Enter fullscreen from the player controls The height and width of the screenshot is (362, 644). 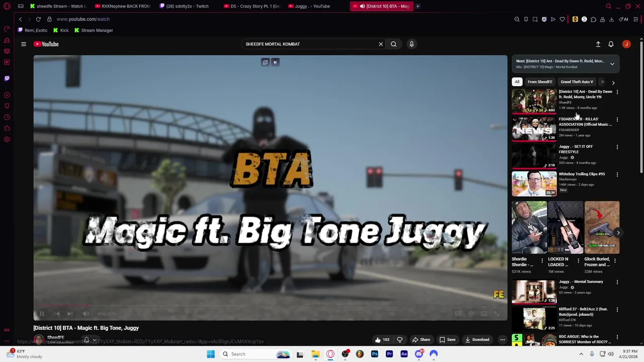click(497, 314)
